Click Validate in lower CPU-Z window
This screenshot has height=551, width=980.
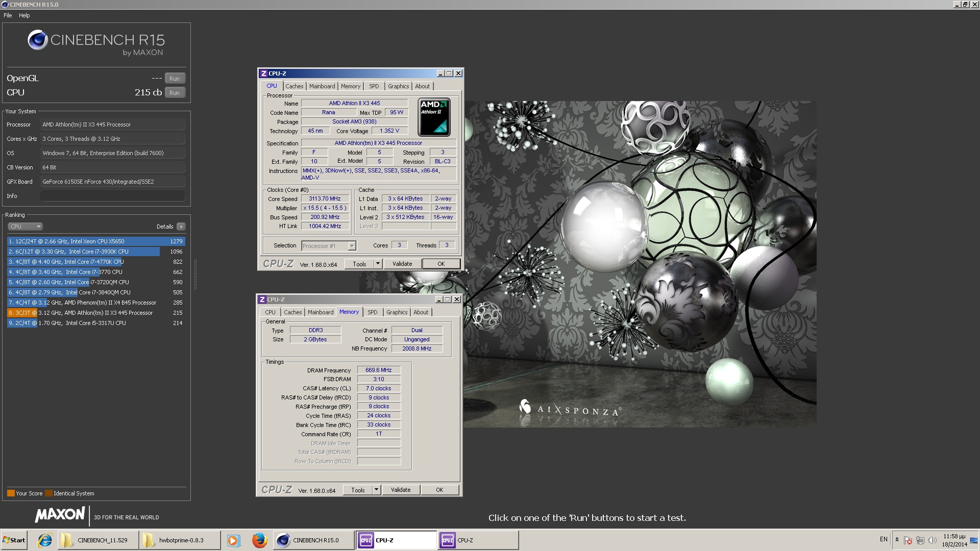[401, 490]
